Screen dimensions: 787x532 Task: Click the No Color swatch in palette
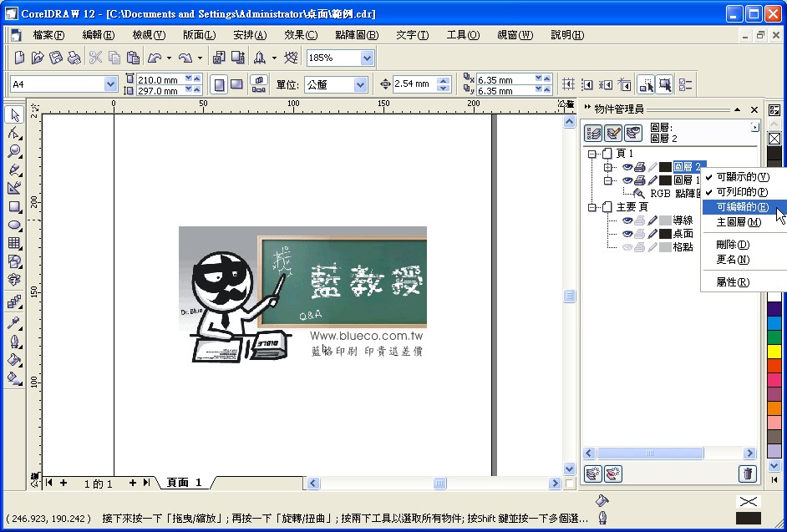pyautogui.click(x=774, y=139)
